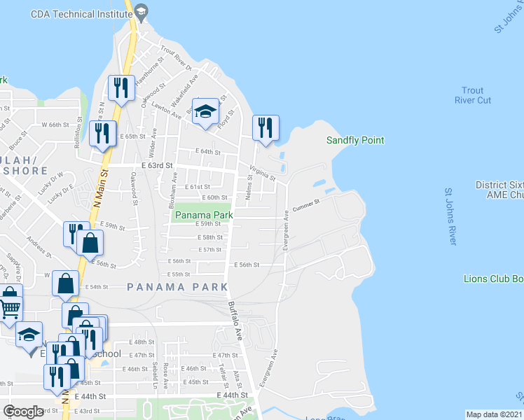The width and height of the screenshot is (524, 420).
Task: Click the E 61st St label
Action: (x=198, y=187)
